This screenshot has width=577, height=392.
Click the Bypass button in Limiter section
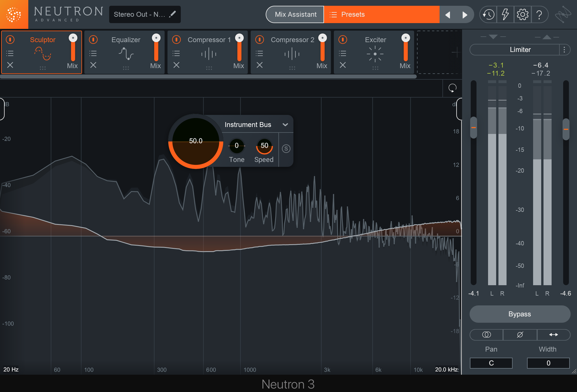click(x=521, y=314)
